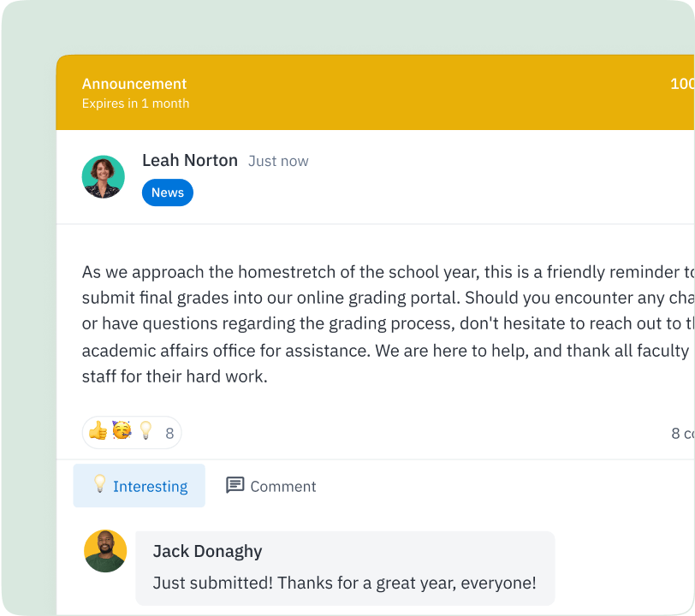Toggle the Interesting reaction off
Screen dimensions: 695x616
tap(139, 486)
